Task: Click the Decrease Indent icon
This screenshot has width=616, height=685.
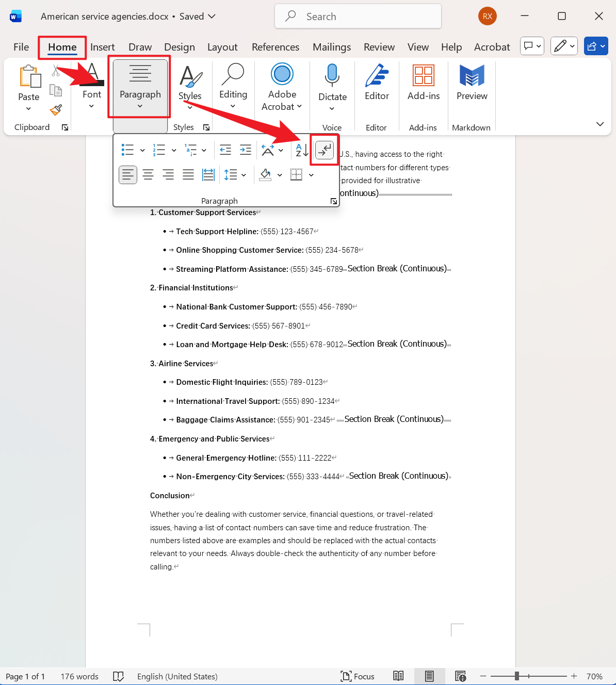Action: (225, 149)
